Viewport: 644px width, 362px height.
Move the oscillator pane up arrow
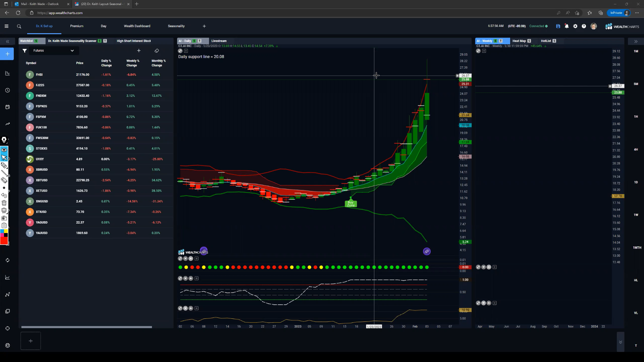(x=191, y=279)
